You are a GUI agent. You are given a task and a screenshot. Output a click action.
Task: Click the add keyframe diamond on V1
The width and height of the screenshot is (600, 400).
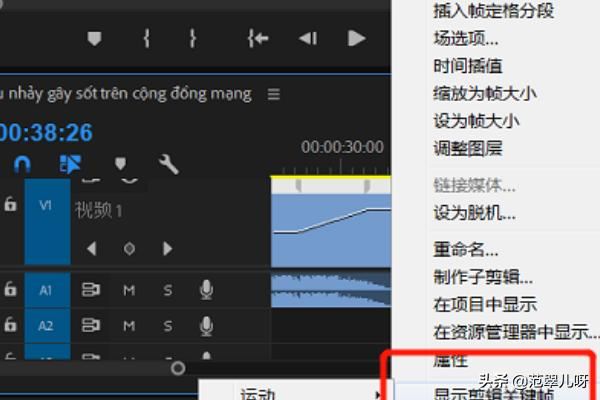129,248
